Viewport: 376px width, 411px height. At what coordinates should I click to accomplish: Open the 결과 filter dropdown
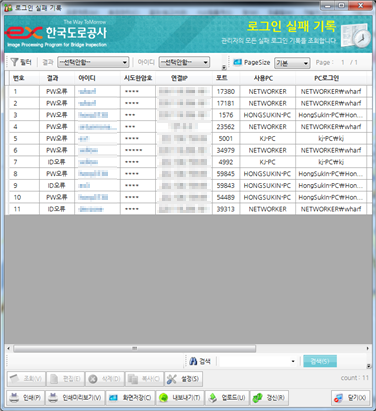[x=93, y=62]
